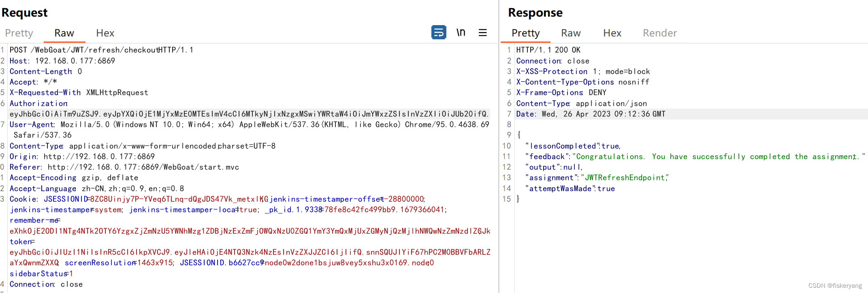Click the "feedback" Congratulations JSON line
The width and height of the screenshot is (868, 293).
click(695, 156)
